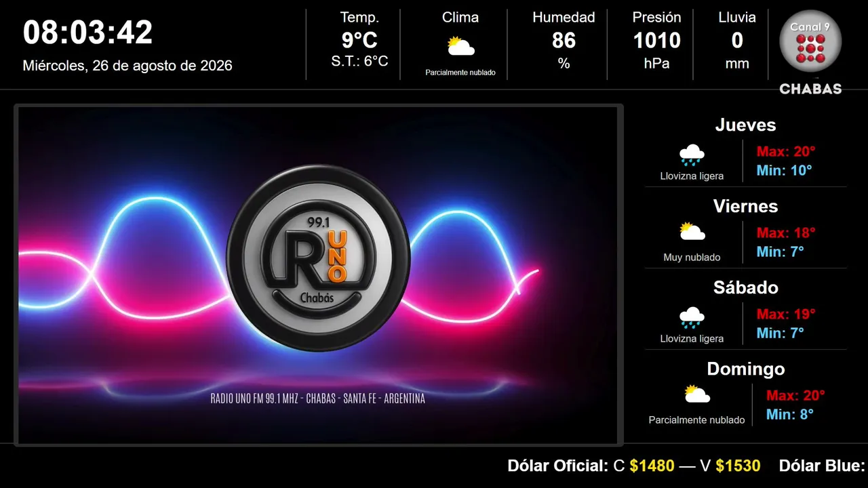The image size is (868, 488).
Task: Select Max: 20° for Domingo
Action: pos(795,396)
